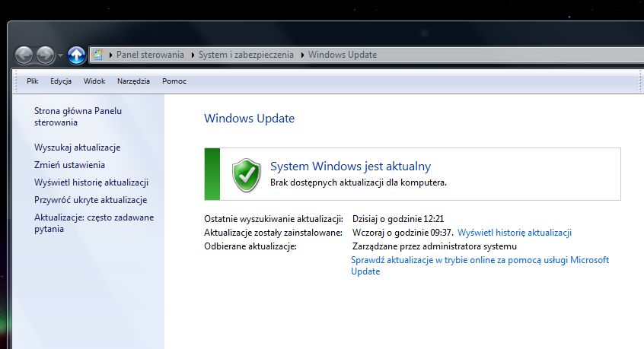The width and height of the screenshot is (644, 349).
Task: Go to Strona główna Panelu sterowania
Action: tap(78, 116)
